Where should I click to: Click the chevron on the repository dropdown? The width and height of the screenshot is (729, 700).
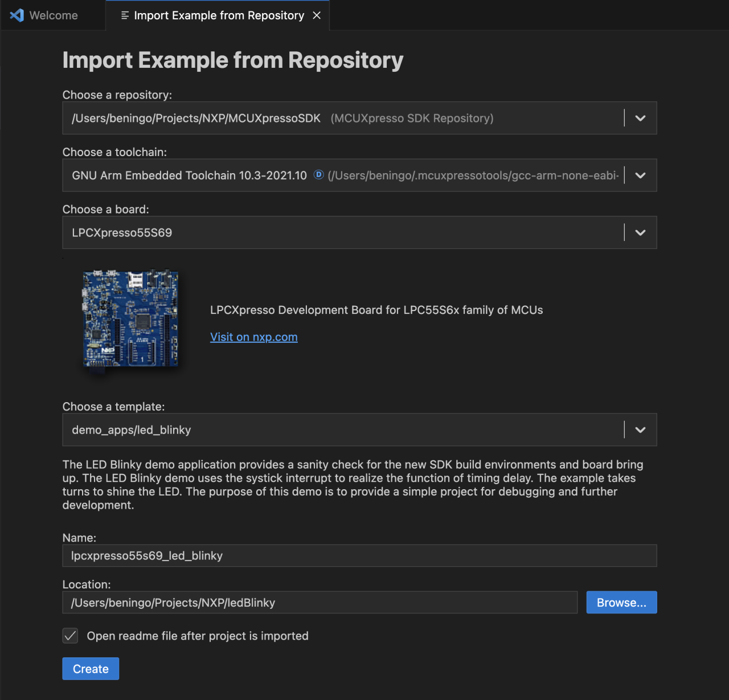point(640,118)
